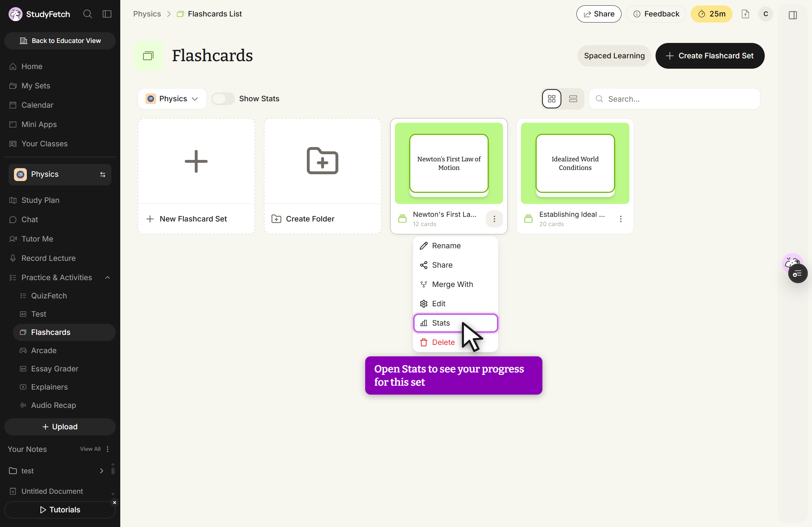This screenshot has height=527, width=812.
Task: Click the Flashcards title icon
Action: tap(148, 56)
